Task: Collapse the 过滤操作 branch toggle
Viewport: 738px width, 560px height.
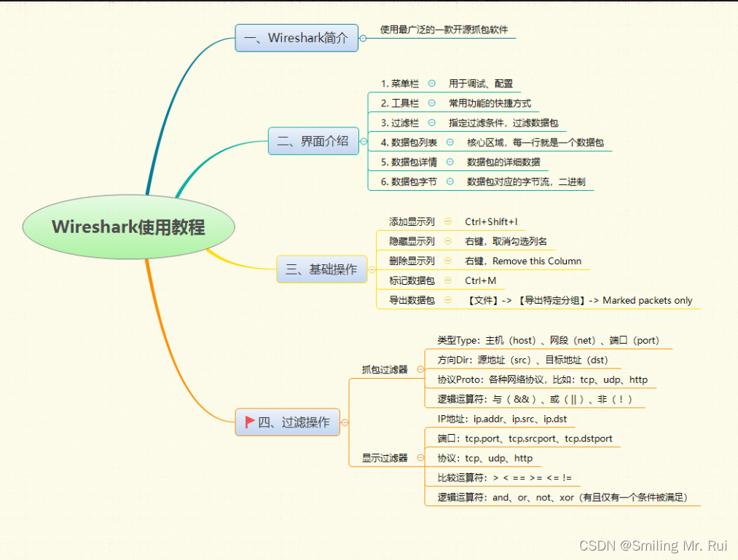Action: pos(345,422)
